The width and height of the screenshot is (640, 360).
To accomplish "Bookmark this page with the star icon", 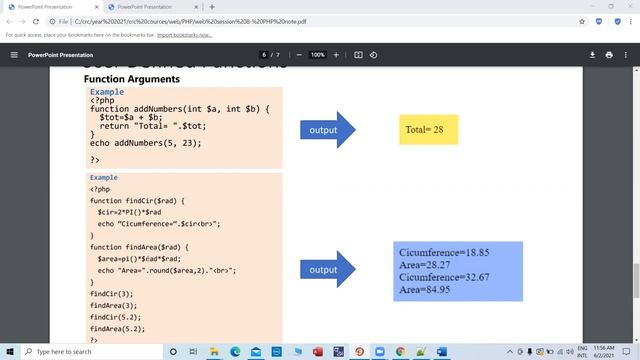I will (582, 22).
